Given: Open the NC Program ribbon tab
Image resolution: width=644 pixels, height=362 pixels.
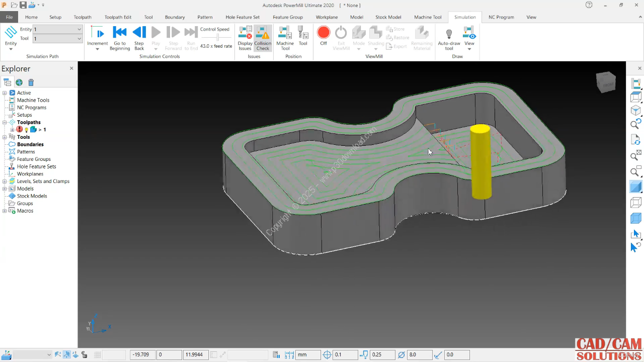Looking at the screenshot, I should tap(501, 17).
